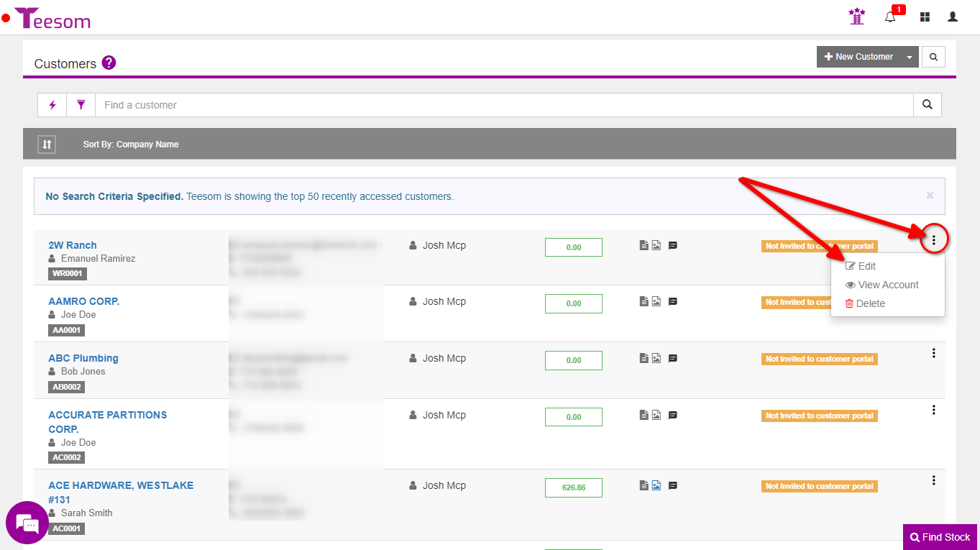Open the notifications bell
Screen dimensions: 980x550
pos(890,17)
